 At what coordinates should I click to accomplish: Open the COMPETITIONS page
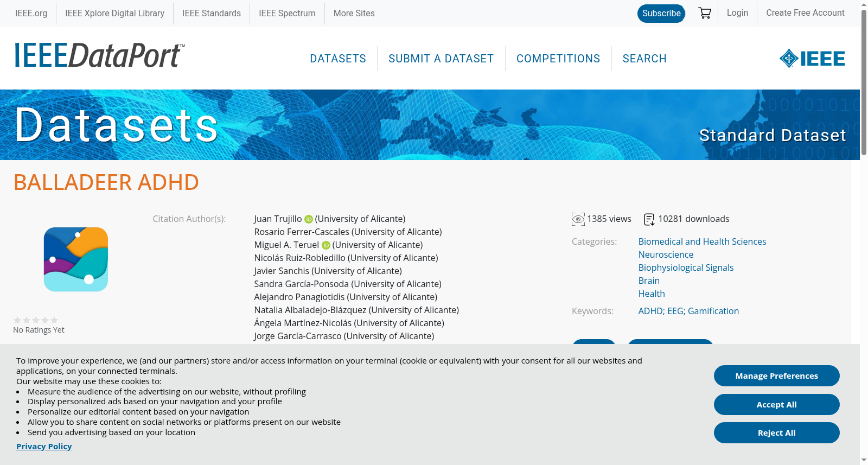tap(558, 59)
